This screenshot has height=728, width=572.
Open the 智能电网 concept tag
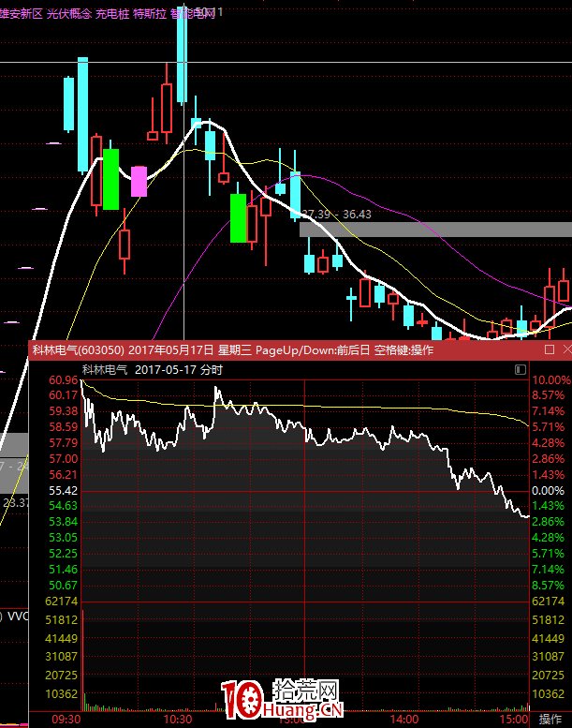click(193, 14)
